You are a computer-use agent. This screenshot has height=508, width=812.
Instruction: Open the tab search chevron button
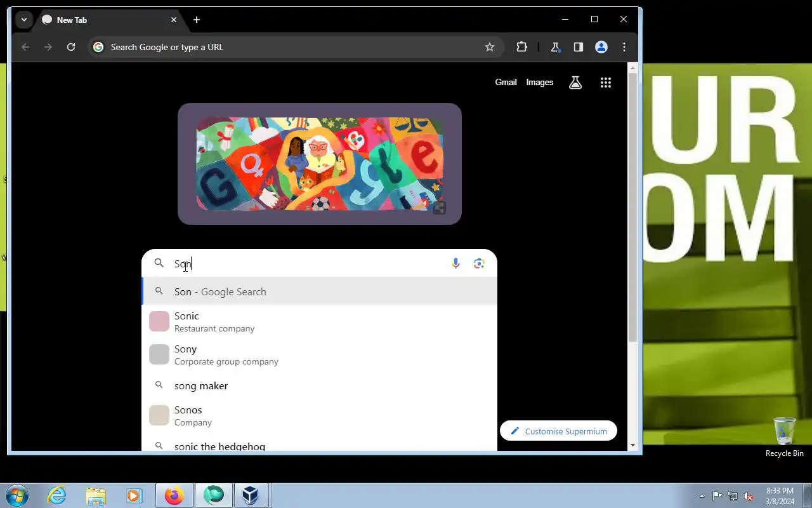point(23,20)
